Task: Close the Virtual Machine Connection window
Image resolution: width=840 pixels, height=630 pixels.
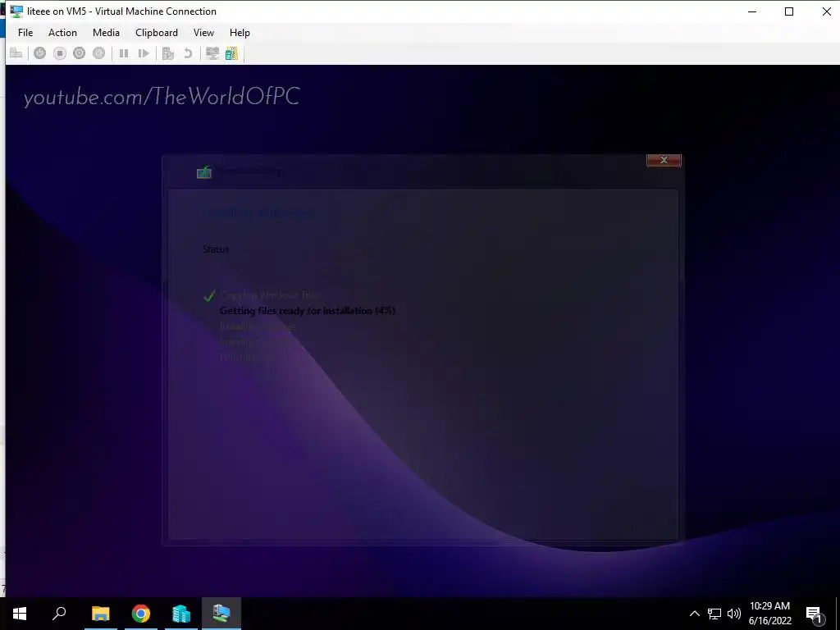Action: coord(827,11)
